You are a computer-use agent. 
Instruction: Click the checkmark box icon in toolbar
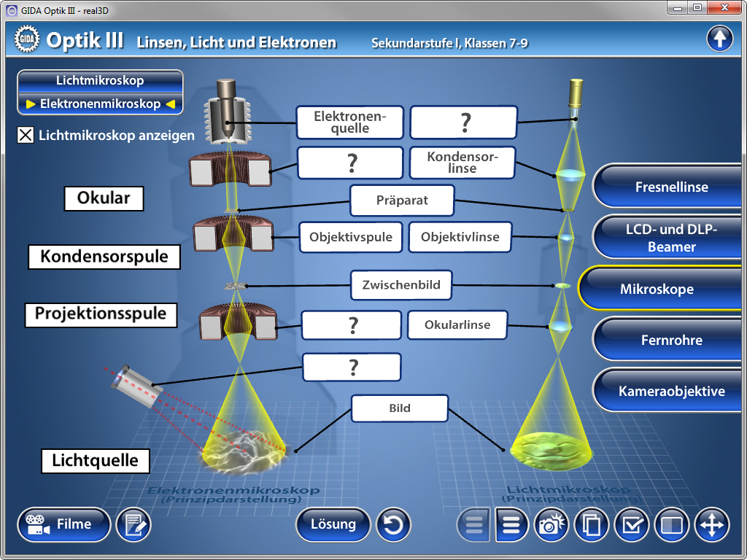point(631,524)
